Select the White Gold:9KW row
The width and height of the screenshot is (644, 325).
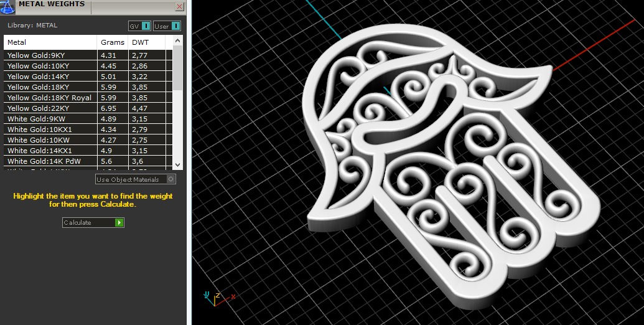point(88,119)
